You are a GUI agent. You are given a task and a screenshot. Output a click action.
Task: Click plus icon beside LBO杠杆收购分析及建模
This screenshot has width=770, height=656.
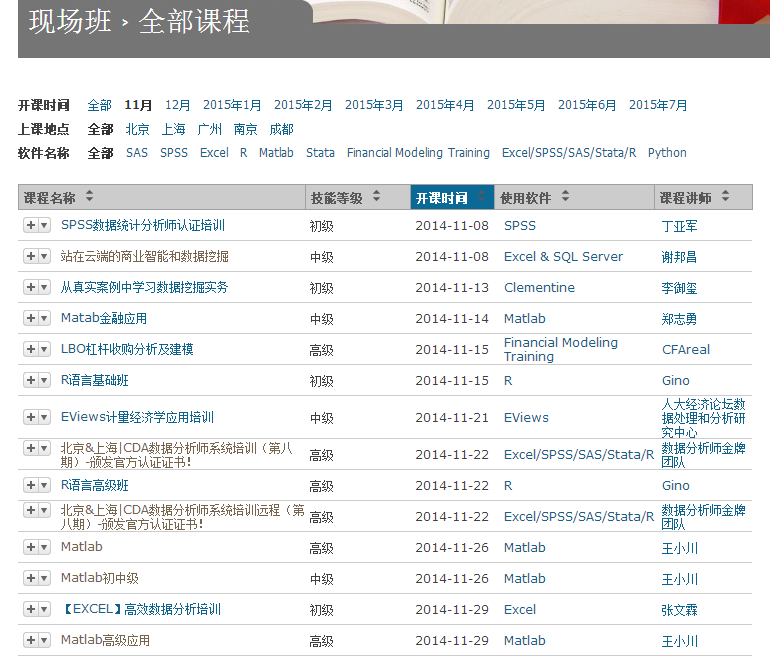[x=30, y=349]
